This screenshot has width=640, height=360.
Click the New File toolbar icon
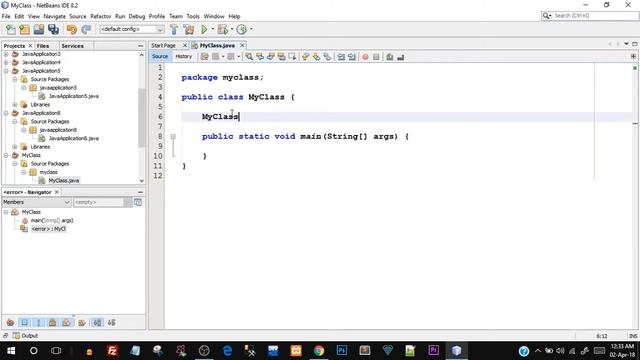(11, 29)
